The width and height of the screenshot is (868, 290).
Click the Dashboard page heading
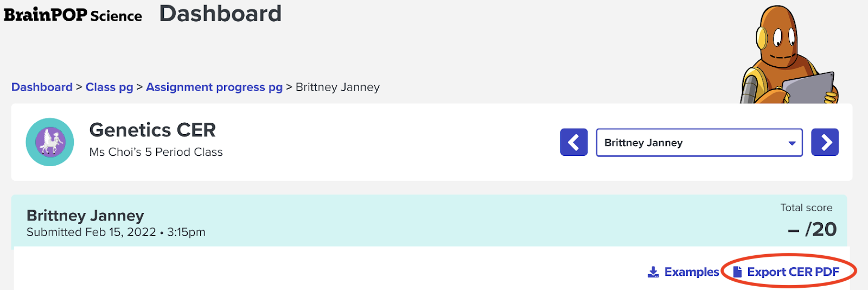[x=220, y=14]
